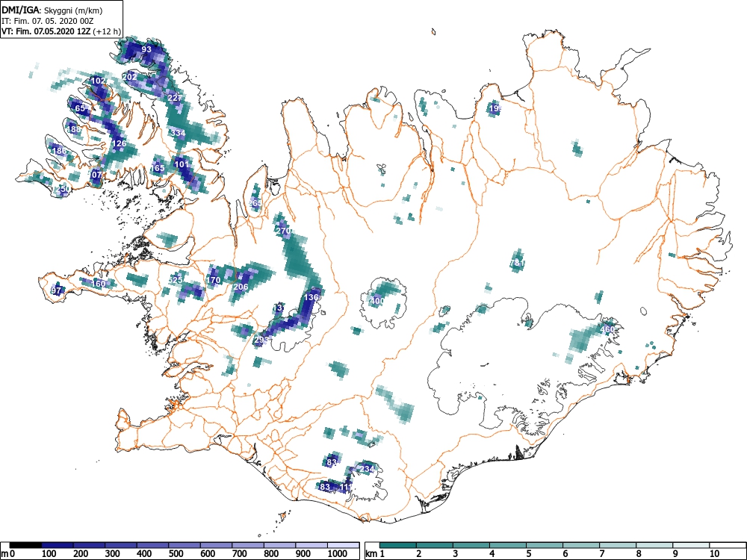Viewport: 747px width, 560px height.
Task: Click the 300 label on the metre legend
Action: [113, 554]
